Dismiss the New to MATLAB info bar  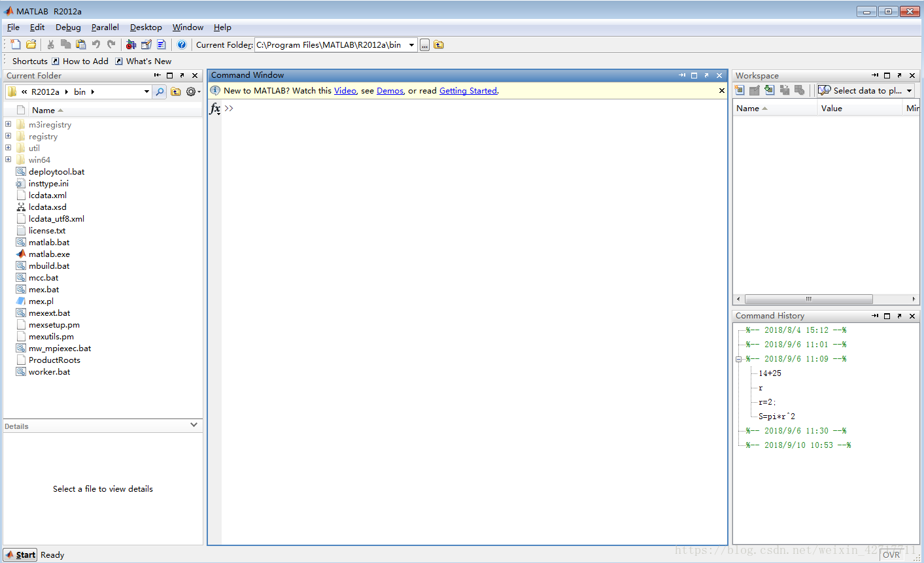(x=721, y=91)
